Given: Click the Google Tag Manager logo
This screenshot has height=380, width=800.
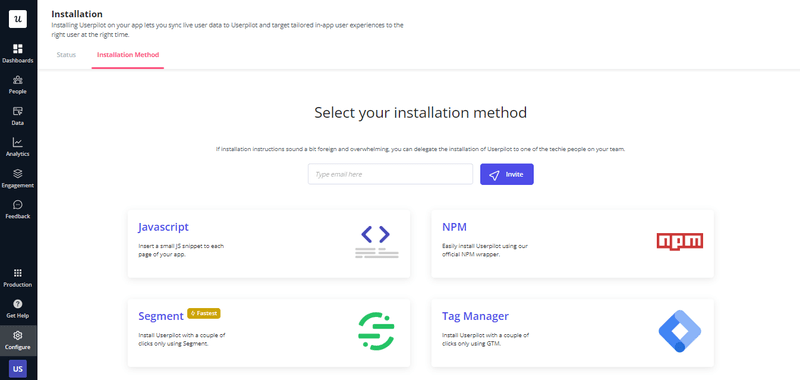Looking at the screenshot, I should [680, 331].
